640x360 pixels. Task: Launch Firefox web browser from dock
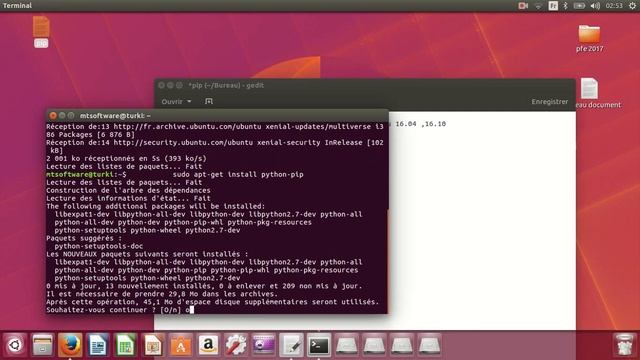point(70,345)
